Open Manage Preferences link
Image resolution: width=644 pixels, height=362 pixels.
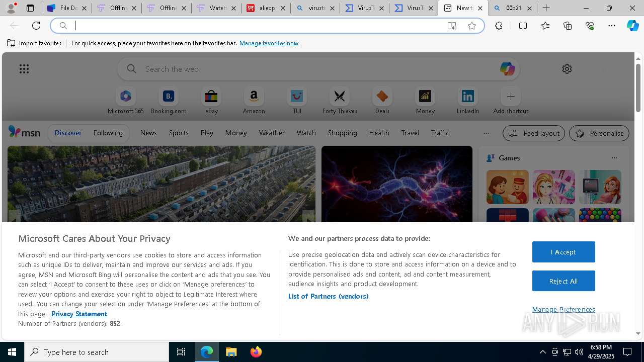click(563, 309)
